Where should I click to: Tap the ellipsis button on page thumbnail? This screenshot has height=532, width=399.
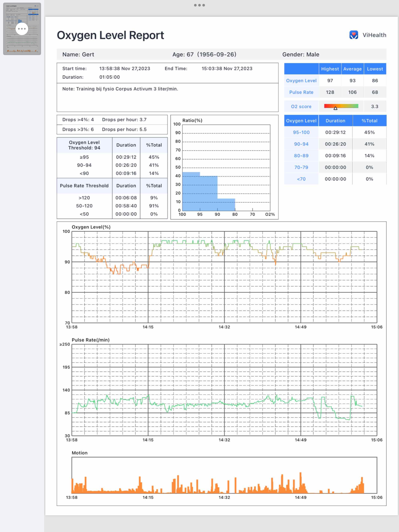pos(22,29)
